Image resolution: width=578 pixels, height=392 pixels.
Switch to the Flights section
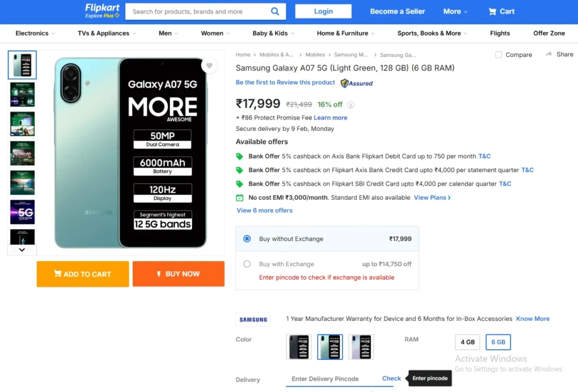[500, 33]
